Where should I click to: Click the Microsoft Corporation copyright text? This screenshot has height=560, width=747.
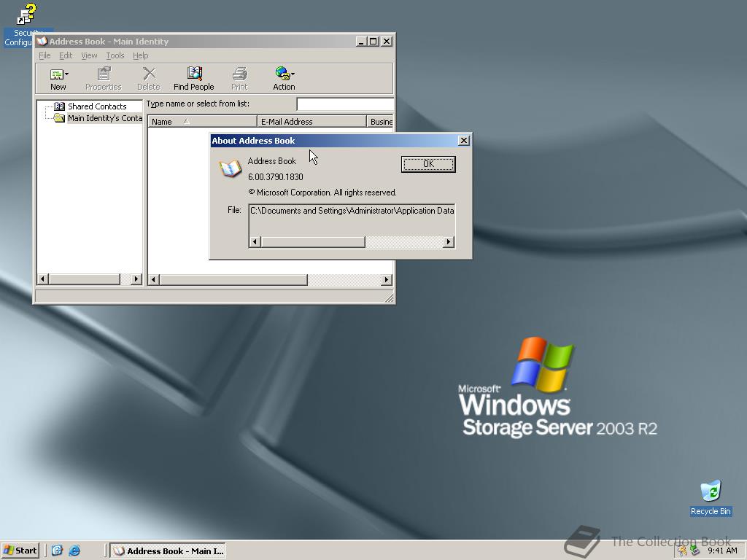(322, 192)
